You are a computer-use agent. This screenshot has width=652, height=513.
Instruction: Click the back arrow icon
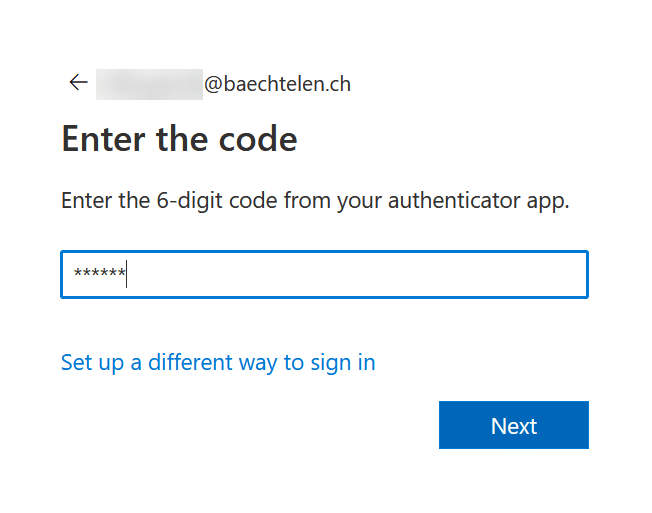(78, 83)
